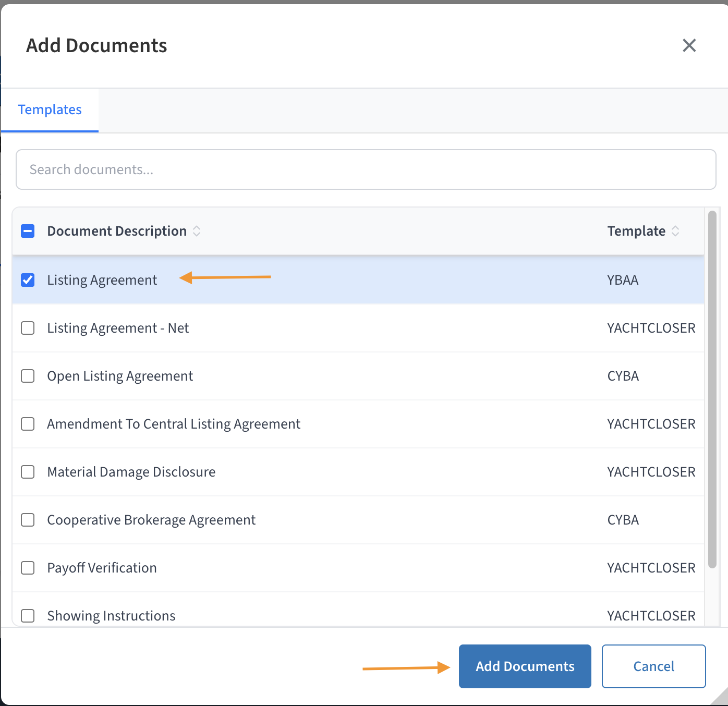Viewport: 728px width, 706px height.
Task: Focus the Search documents input field
Action: [x=366, y=169]
